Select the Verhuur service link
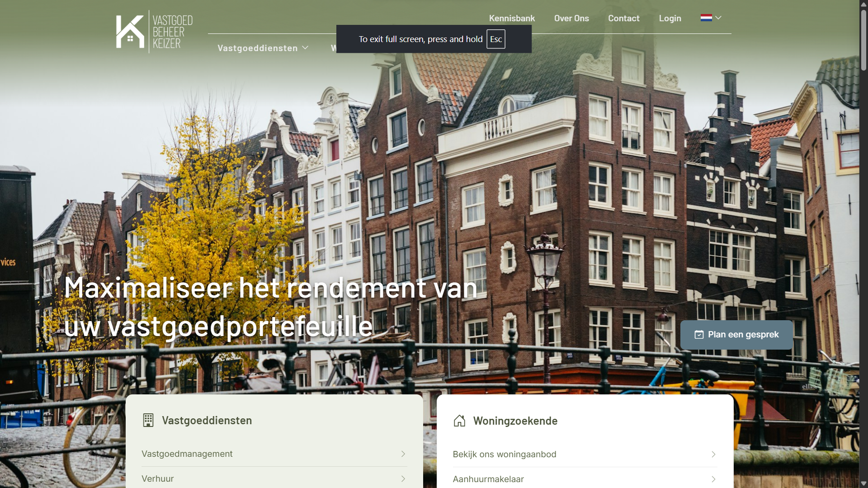 click(x=158, y=479)
